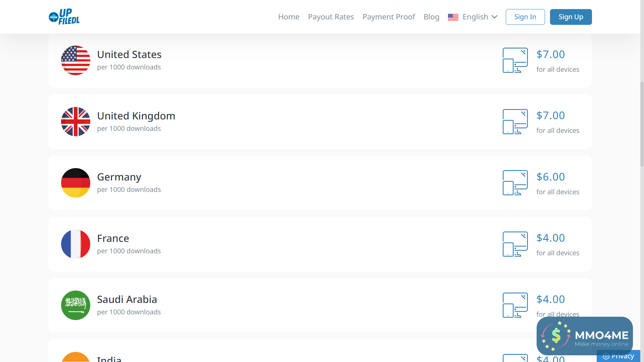Click the devices icon in the France row
This screenshot has width=644, height=362.
click(x=515, y=244)
